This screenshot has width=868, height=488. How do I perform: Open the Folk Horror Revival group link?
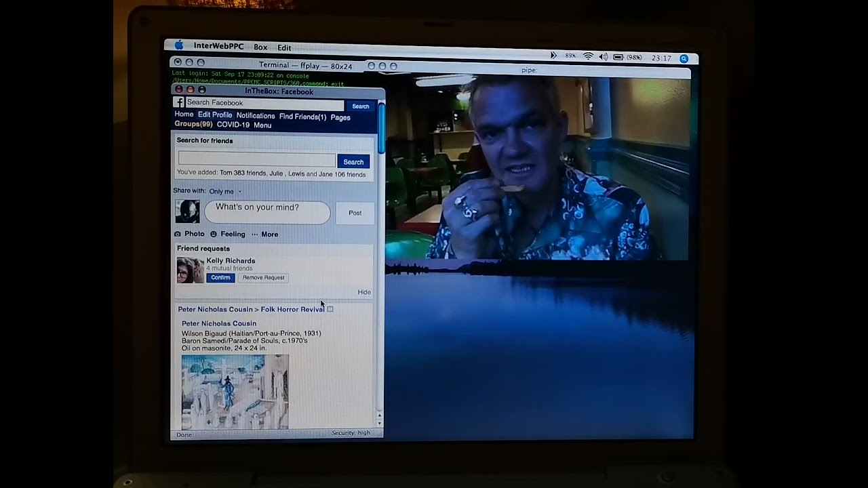pos(293,309)
